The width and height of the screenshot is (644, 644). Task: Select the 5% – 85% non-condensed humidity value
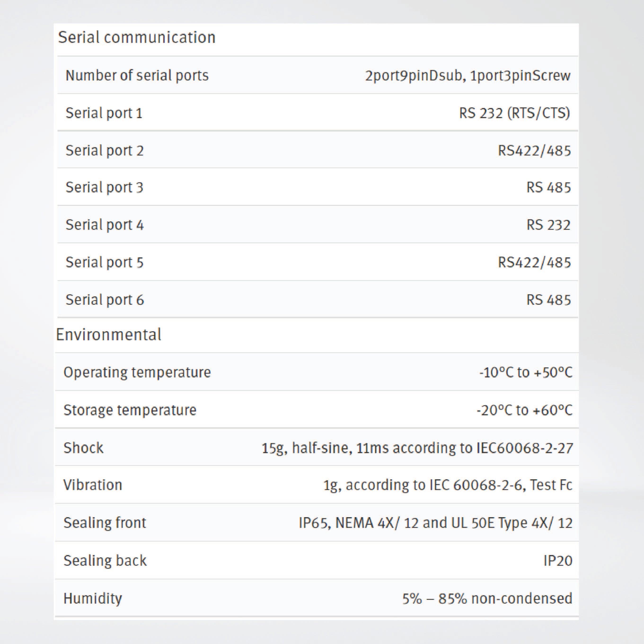(487, 599)
